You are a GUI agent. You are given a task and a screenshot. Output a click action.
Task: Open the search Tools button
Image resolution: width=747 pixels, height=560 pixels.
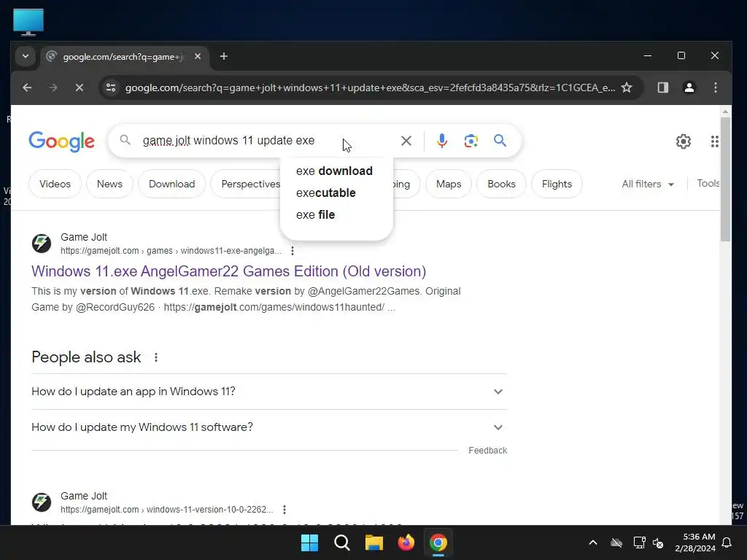(708, 183)
